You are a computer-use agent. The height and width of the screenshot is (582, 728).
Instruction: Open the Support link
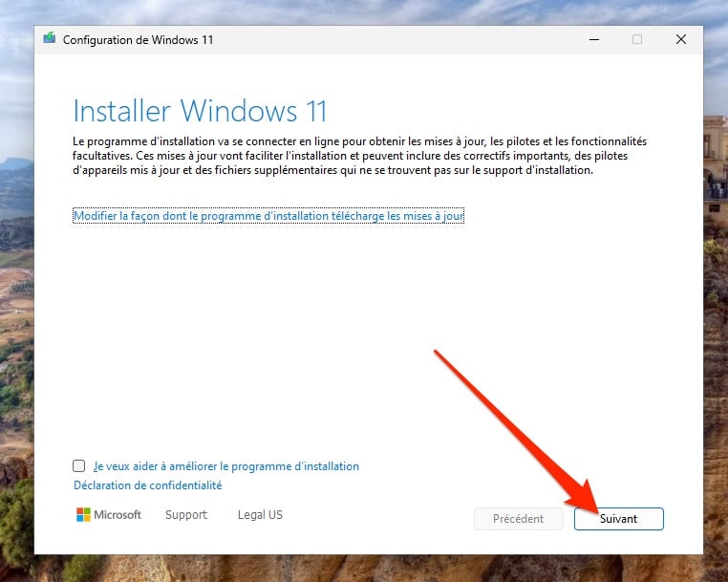point(185,515)
